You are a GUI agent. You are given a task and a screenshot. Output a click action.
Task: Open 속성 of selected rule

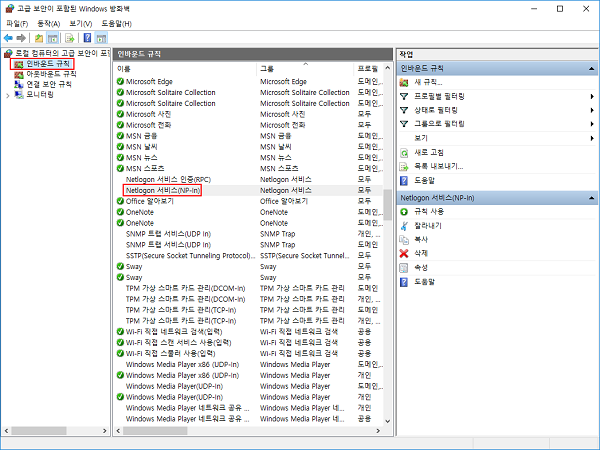coord(421,267)
